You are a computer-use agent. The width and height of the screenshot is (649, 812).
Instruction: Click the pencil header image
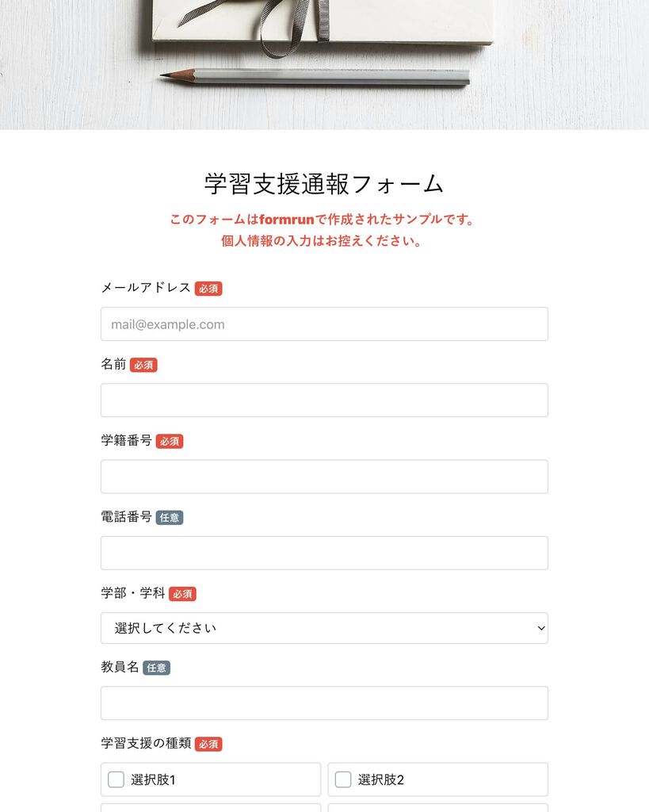[325, 65]
